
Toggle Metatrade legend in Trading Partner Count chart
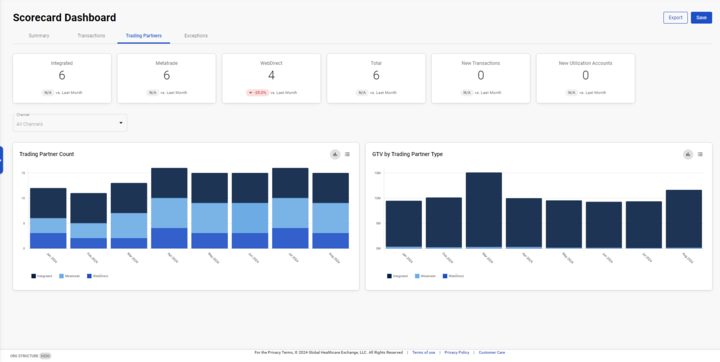[x=69, y=276]
